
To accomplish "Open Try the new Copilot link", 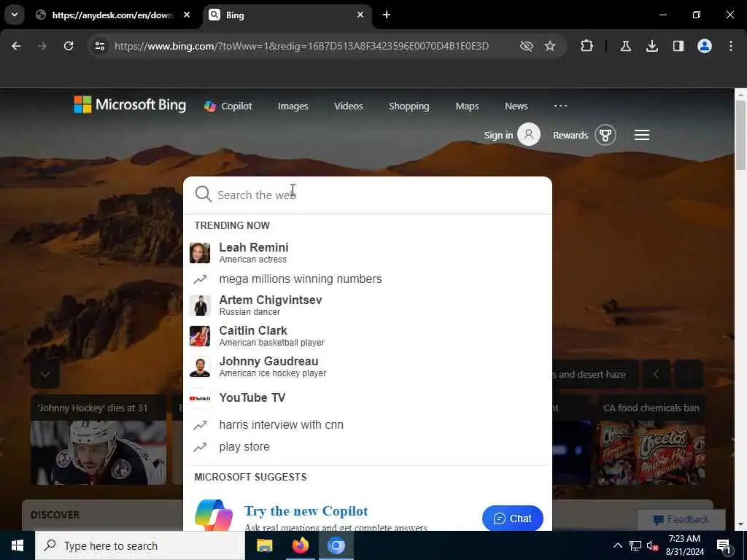I will (306, 511).
